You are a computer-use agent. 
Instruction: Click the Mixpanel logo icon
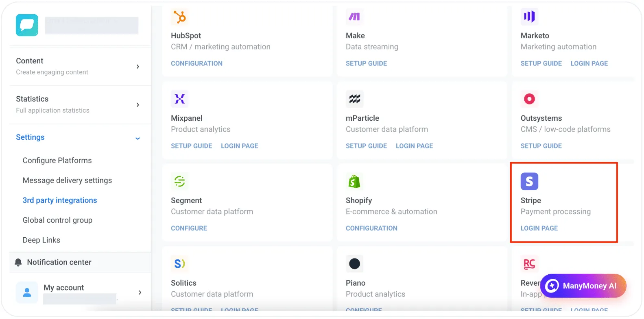[x=179, y=99]
